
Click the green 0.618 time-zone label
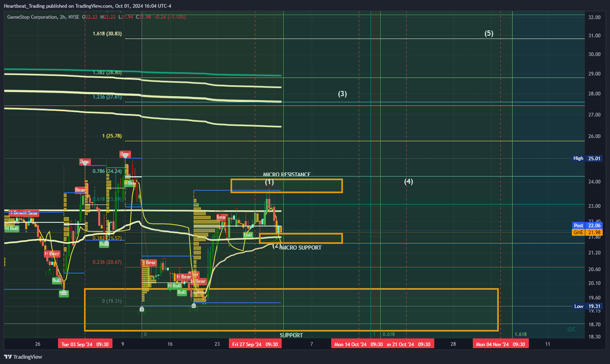pyautogui.click(x=388, y=334)
